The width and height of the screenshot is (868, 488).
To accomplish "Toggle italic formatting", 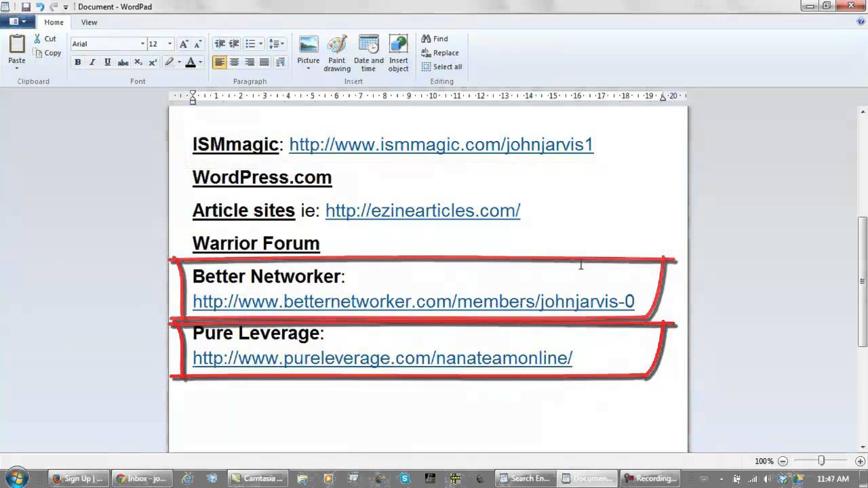I will click(92, 62).
